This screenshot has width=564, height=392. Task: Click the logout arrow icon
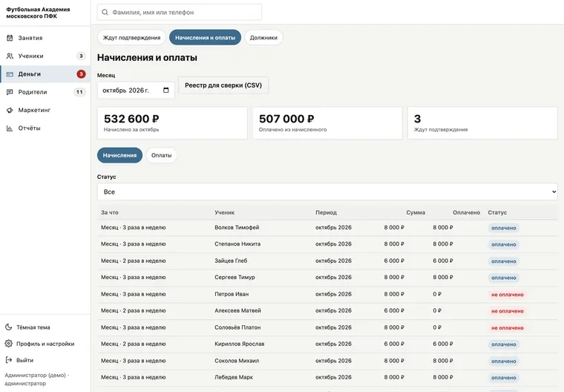(x=9, y=360)
